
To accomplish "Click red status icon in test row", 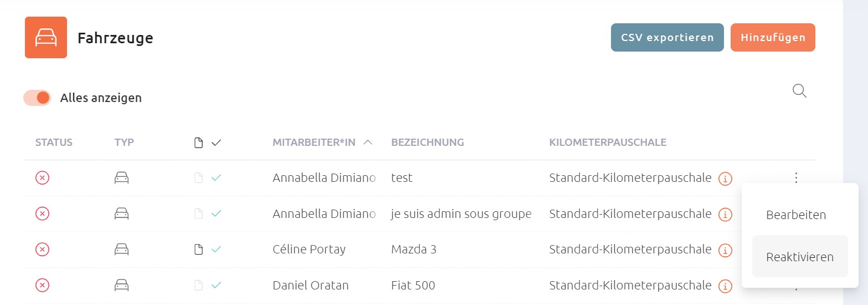I will coord(43,178).
